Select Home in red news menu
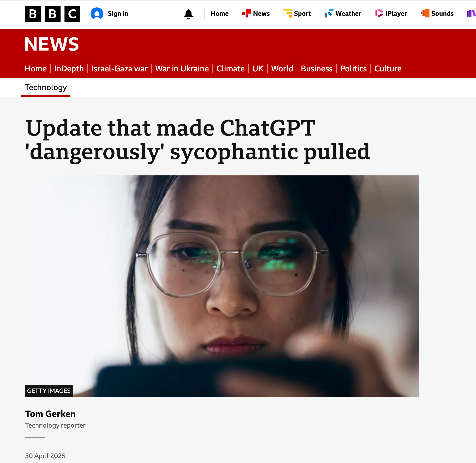 coord(36,69)
